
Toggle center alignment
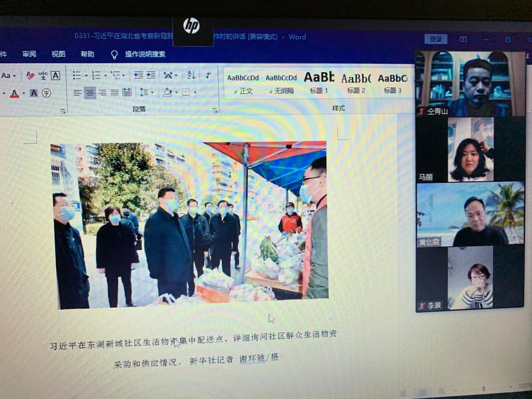point(90,92)
